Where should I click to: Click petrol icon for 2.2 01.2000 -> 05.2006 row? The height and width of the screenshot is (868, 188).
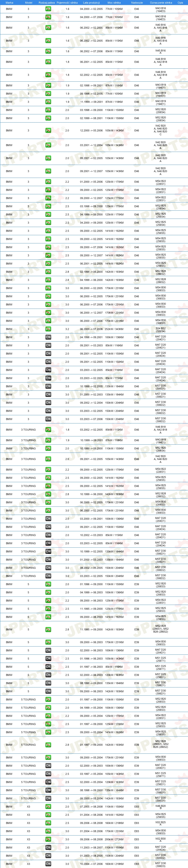48,182
